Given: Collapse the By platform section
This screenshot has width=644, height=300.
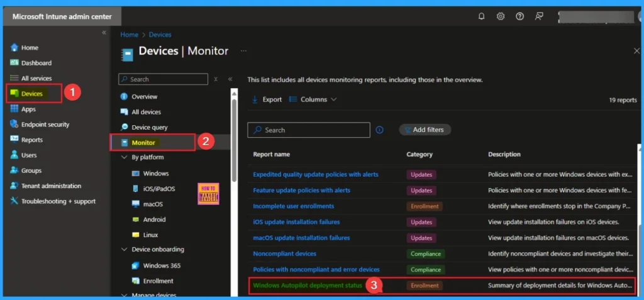Looking at the screenshot, I should click(125, 157).
